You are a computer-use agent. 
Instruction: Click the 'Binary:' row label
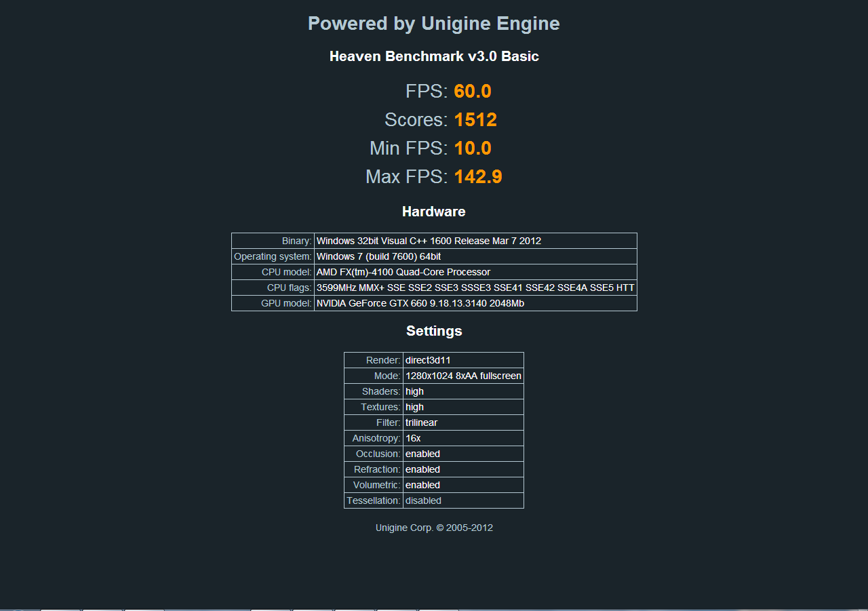click(297, 241)
